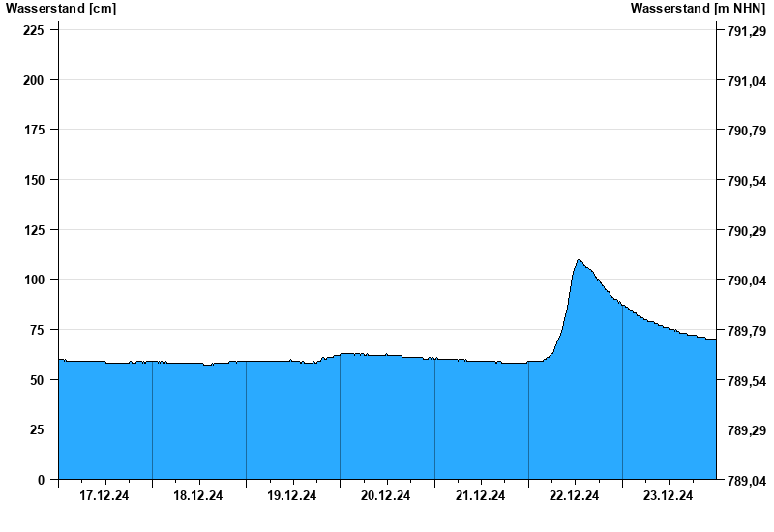Click the 75 value on left axis
The image size is (774, 532).
point(37,330)
